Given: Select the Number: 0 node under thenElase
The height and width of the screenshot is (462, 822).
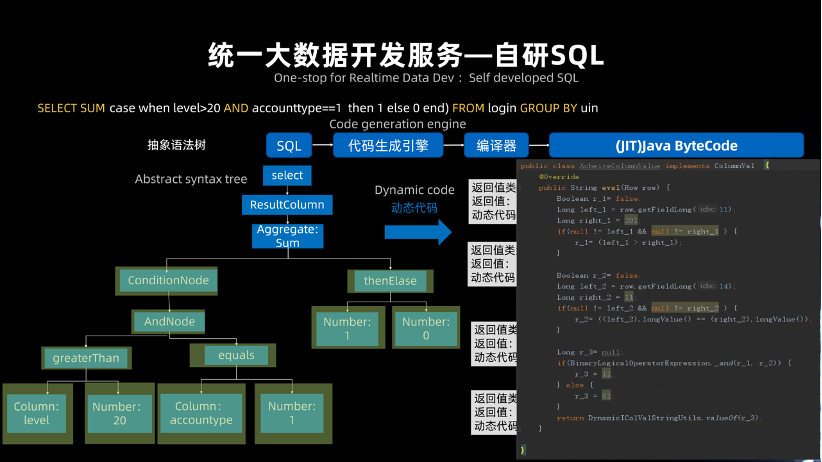Looking at the screenshot, I should (x=426, y=328).
